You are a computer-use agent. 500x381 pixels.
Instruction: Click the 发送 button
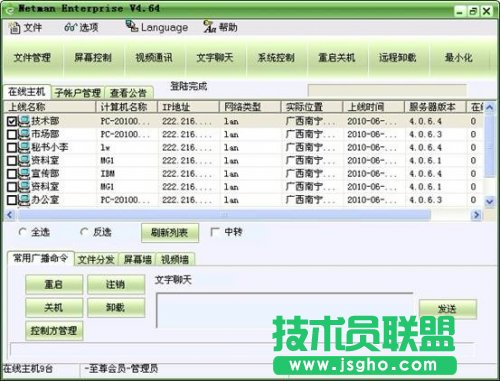point(448,309)
